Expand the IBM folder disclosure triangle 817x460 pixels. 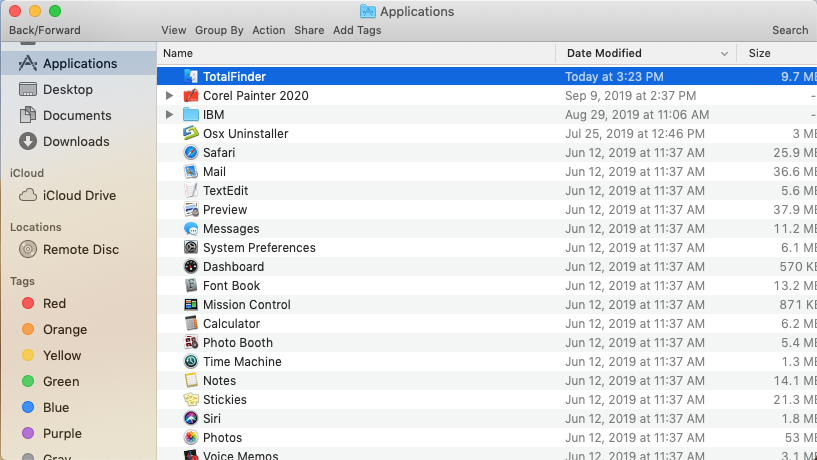(x=169, y=115)
